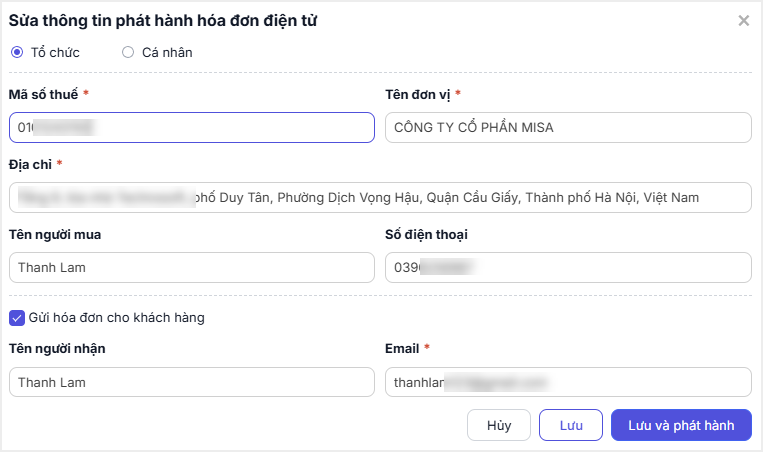Close the e-invoice edit dialog
763x452 pixels.
pos(743,20)
